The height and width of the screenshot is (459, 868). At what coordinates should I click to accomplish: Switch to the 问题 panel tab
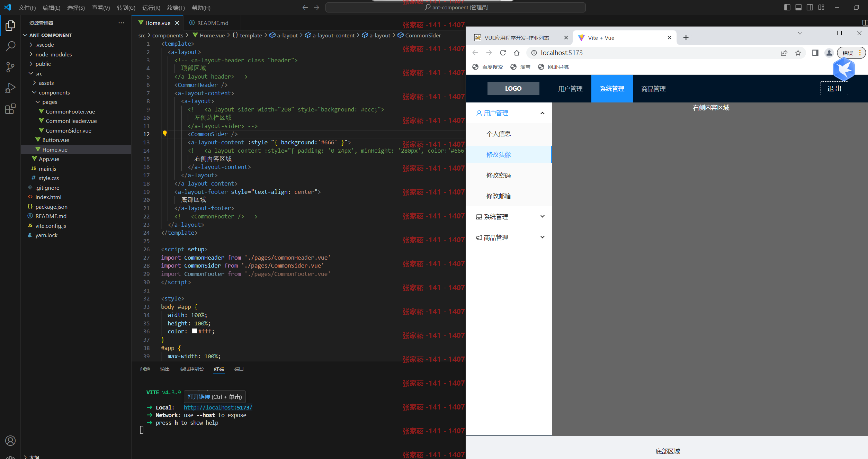145,369
